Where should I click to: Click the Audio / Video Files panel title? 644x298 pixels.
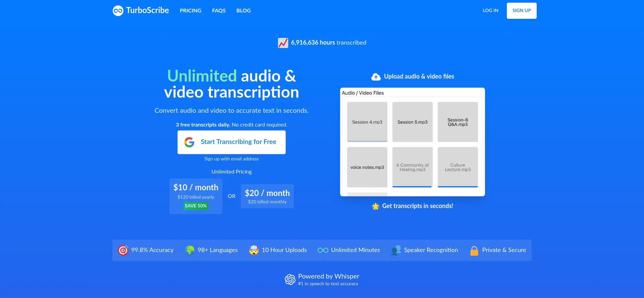click(363, 93)
